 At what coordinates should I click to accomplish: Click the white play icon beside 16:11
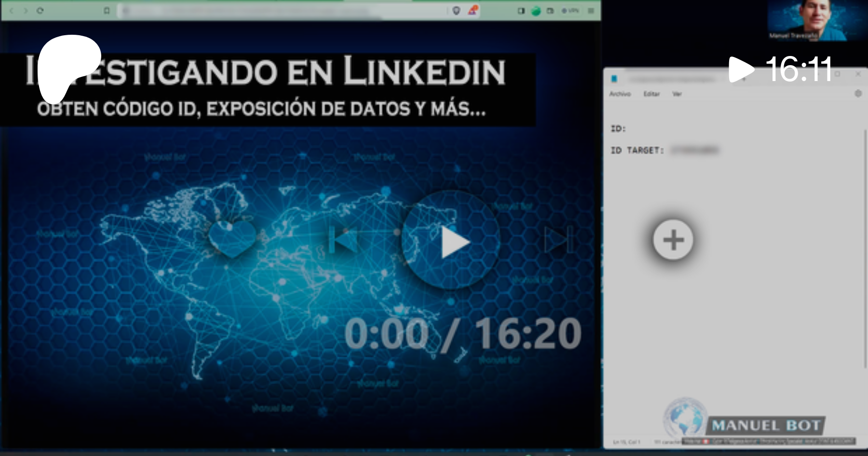pyautogui.click(x=741, y=69)
